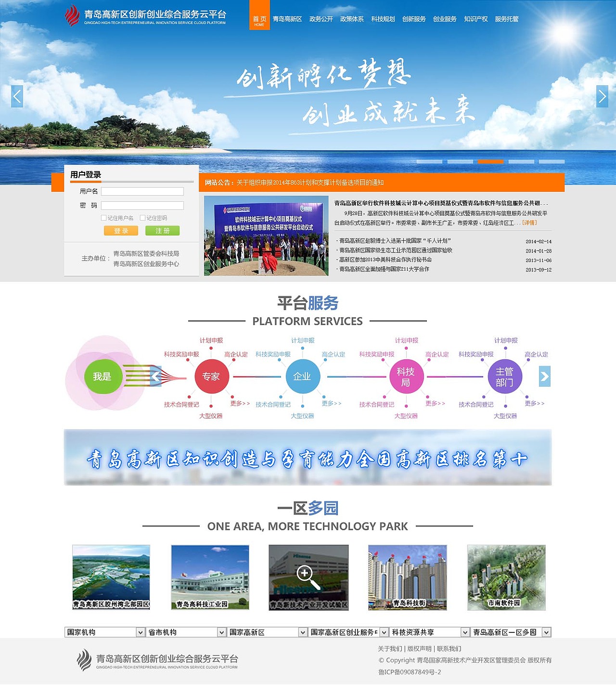Click the right banner navigation arrow

pos(603,96)
